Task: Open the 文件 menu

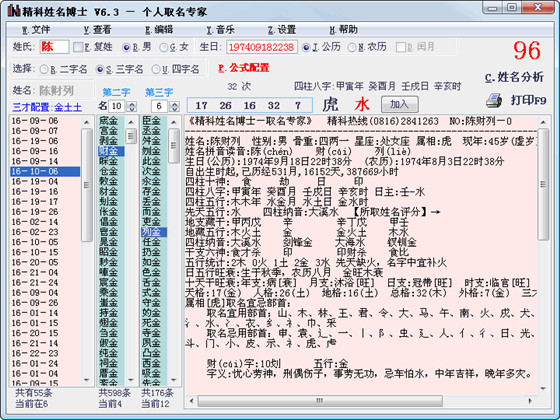Action: tap(36, 30)
